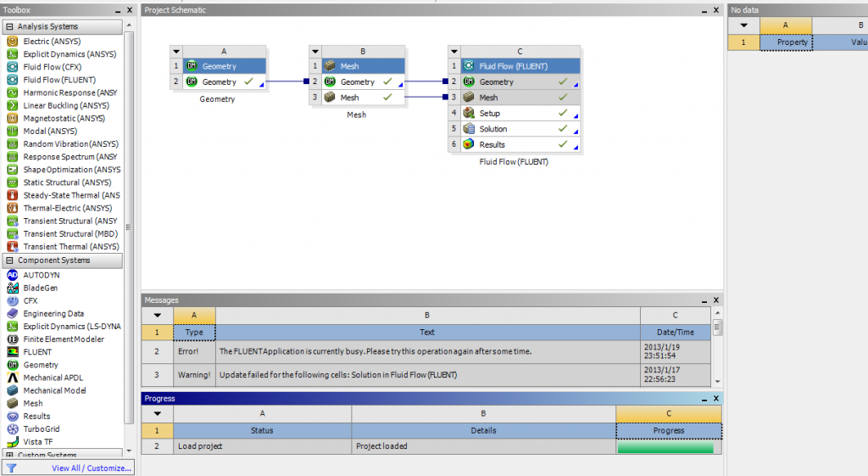The image size is (868, 476).
Task: Click the Details column header in Progress
Action: click(483, 430)
